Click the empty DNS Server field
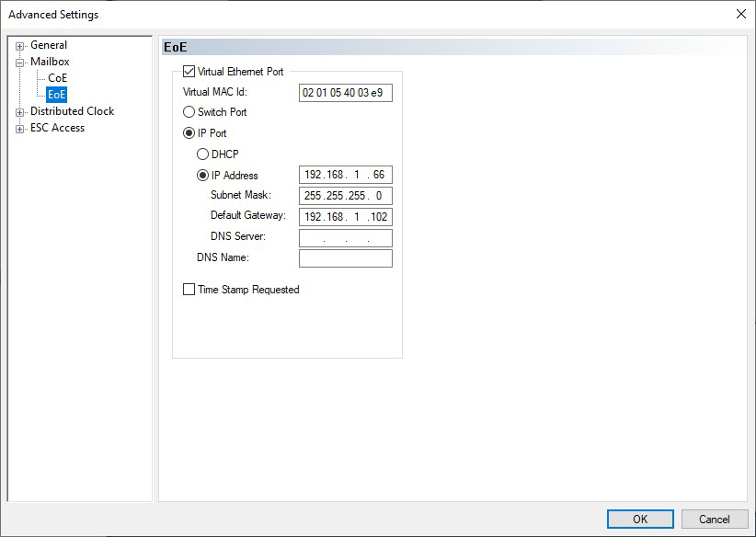 click(x=346, y=238)
